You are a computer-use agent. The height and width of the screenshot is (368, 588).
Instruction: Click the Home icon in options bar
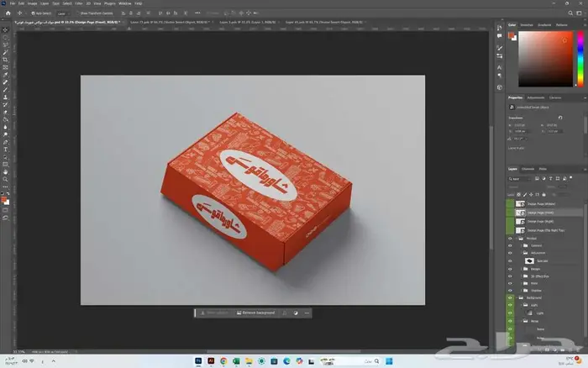point(8,13)
